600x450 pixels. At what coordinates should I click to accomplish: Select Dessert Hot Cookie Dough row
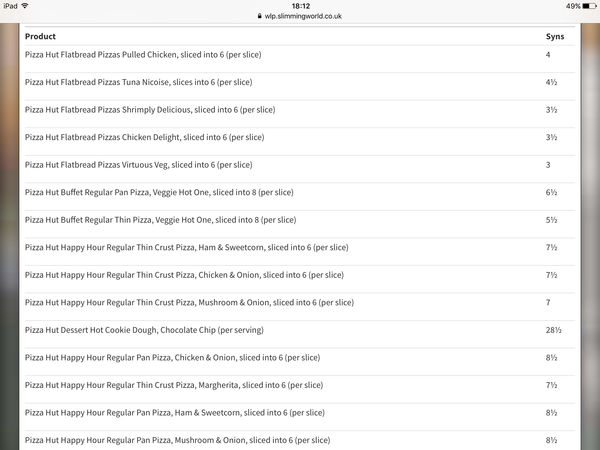(300, 334)
